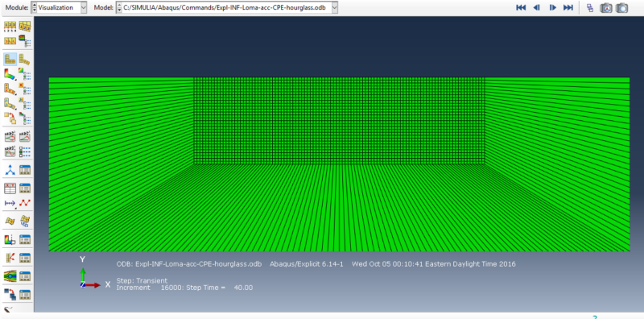Open Animation Options list icon

point(25,151)
